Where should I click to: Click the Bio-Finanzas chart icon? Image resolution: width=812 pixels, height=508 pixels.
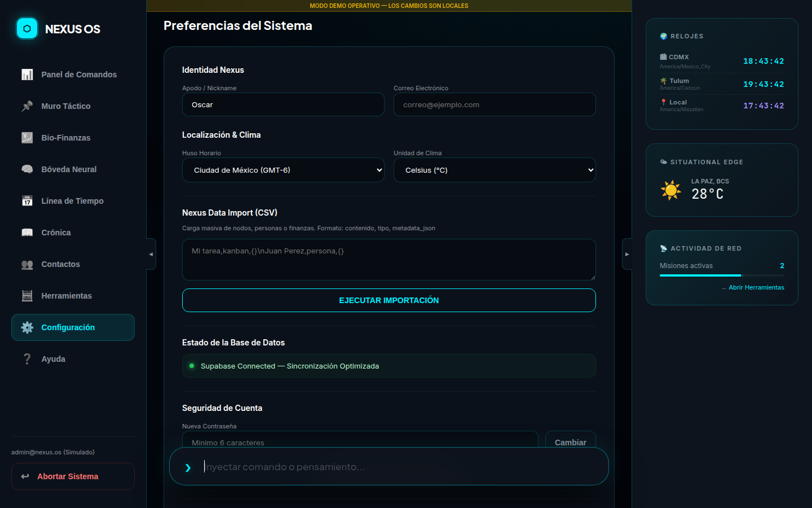27,138
